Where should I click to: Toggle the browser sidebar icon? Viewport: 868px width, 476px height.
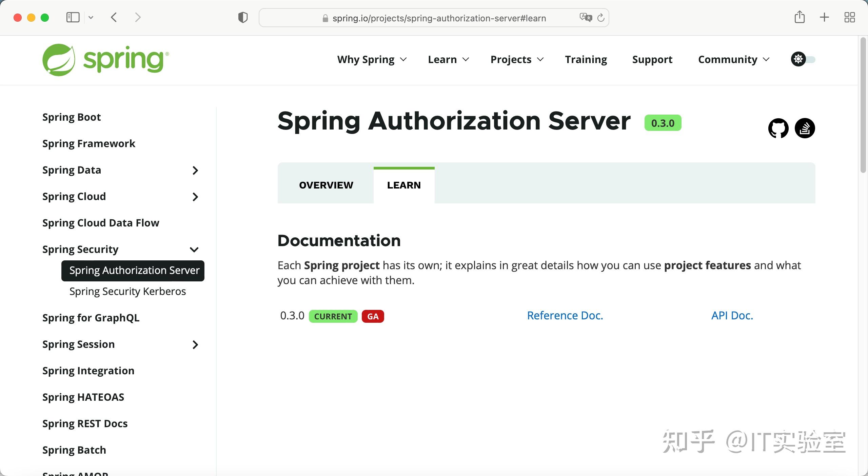(x=72, y=17)
